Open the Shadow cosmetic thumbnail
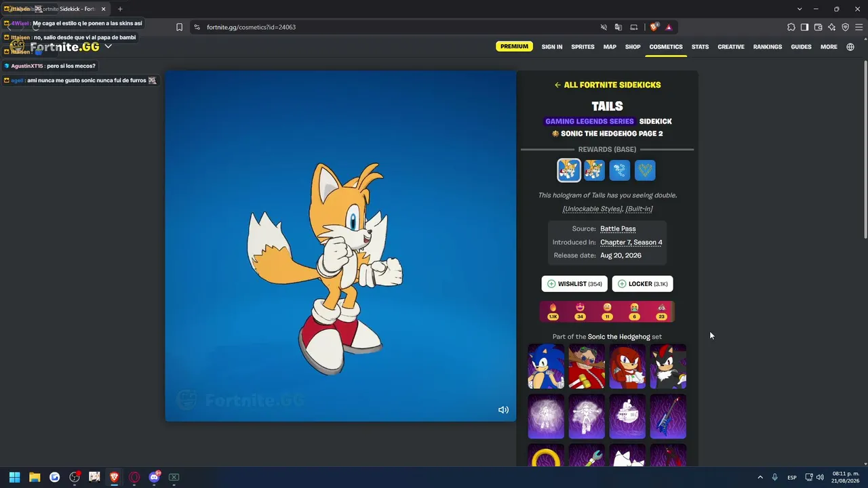 (668, 367)
